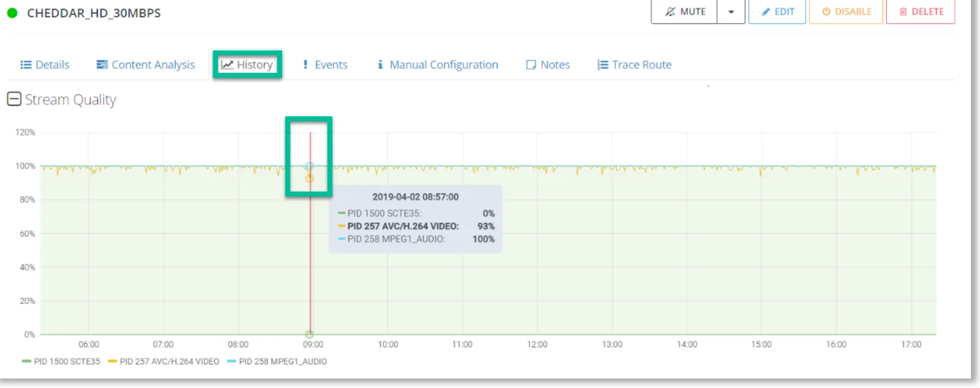Click the tooltip timestamp 2019-04-02 08:57:00
Image resolution: width=980 pixels, height=388 pixels.
tap(415, 197)
